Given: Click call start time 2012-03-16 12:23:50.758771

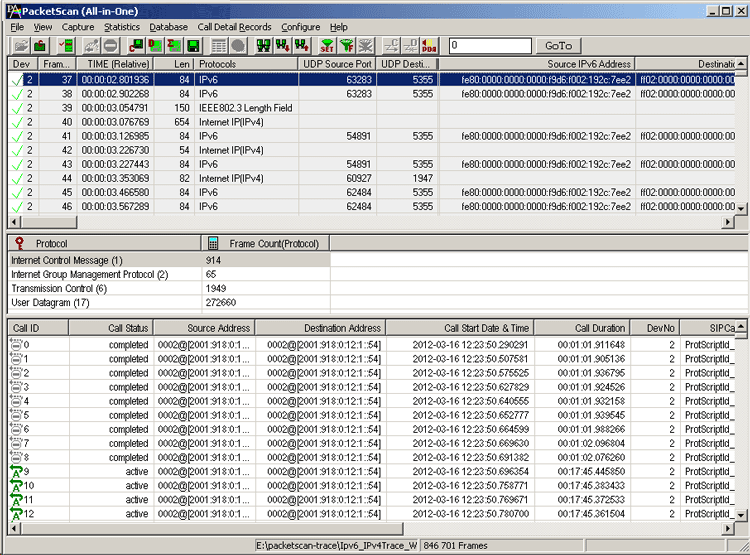Looking at the screenshot, I should [471, 486].
